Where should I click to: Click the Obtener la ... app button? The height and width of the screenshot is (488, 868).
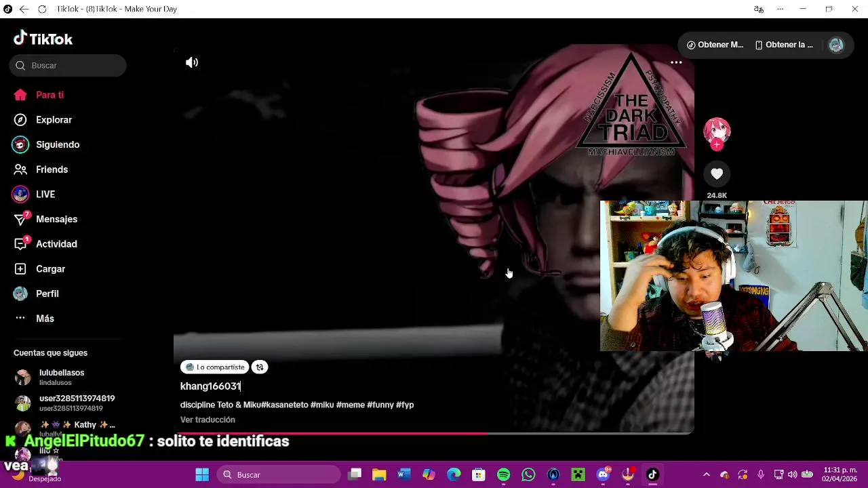[785, 45]
